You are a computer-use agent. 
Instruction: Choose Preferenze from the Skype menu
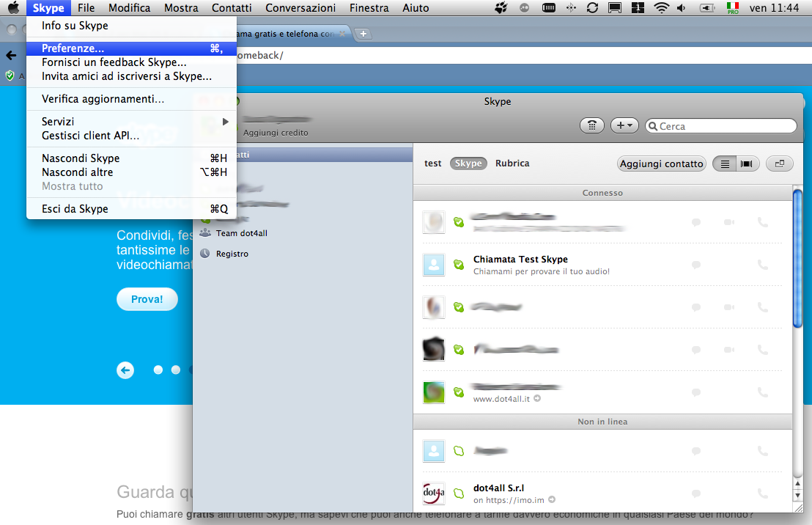(x=73, y=48)
